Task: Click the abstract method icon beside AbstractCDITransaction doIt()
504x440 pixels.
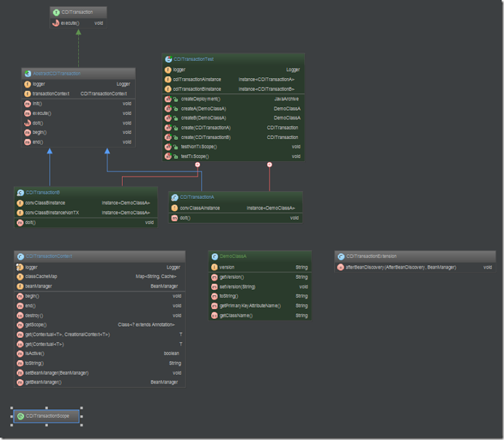Action: 28,123
